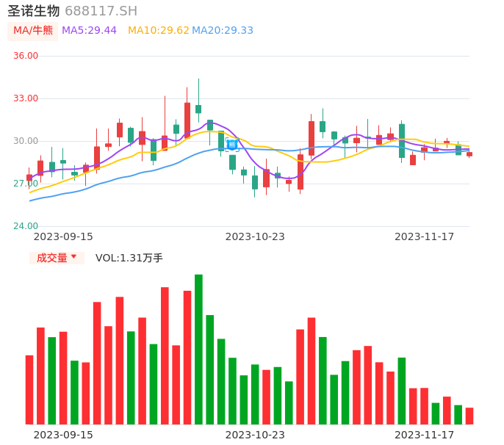Open the 成交量 dropdown selector
Screen dimensions: 504x445
pos(57,258)
